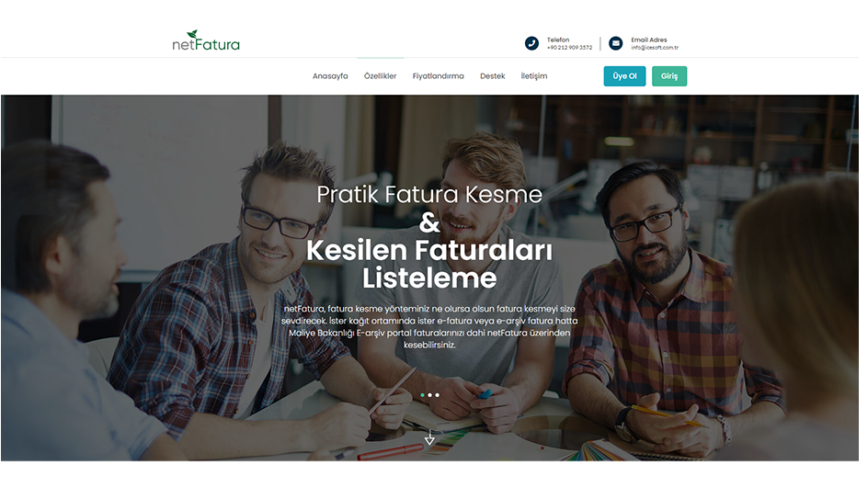Viewport: 868px width, 488px height.
Task: Open the Destek menu item
Action: click(x=492, y=76)
